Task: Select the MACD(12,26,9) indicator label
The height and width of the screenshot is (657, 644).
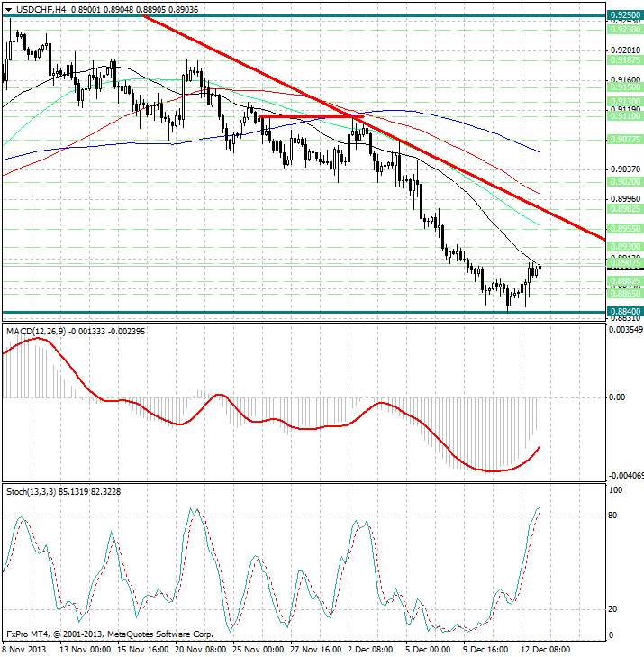Action: (36, 332)
